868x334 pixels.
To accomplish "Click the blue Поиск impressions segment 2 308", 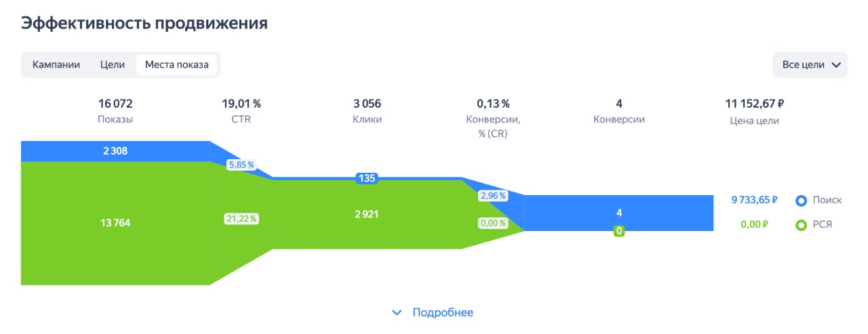I will (x=115, y=151).
